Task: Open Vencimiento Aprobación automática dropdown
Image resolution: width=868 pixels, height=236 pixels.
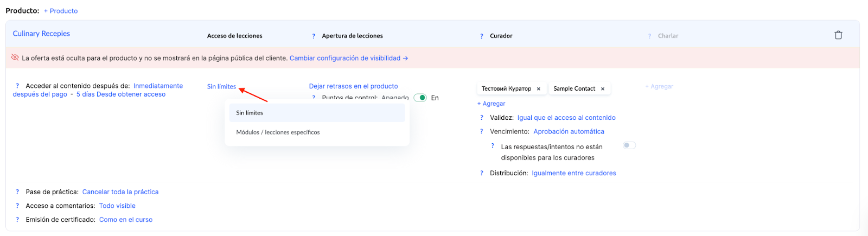Action: [569, 132]
